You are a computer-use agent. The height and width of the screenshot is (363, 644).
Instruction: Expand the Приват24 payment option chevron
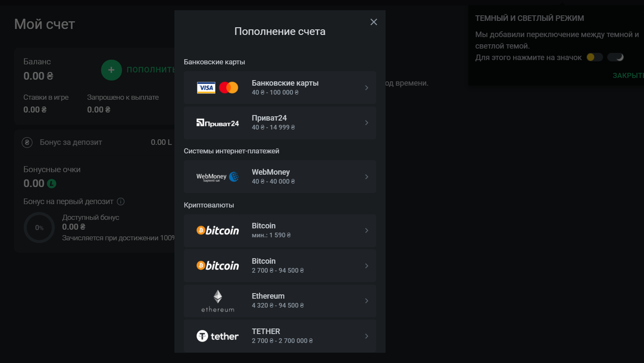pyautogui.click(x=366, y=123)
